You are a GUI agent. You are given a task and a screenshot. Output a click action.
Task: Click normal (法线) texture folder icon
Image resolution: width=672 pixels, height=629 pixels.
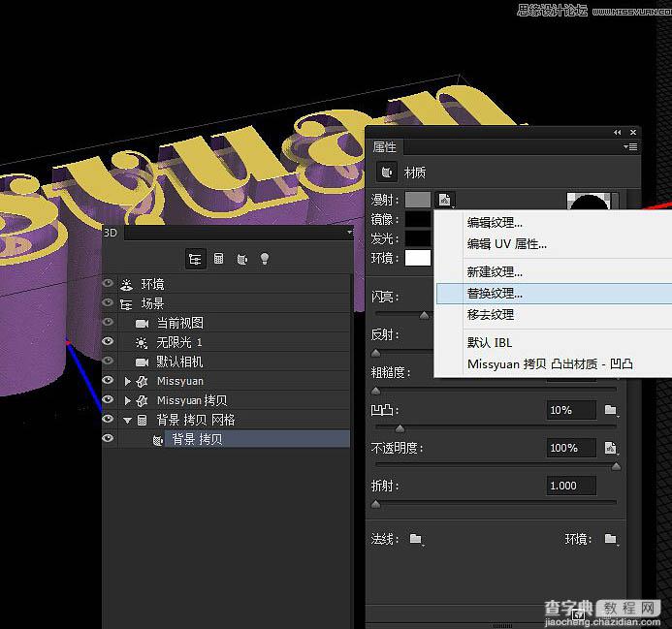click(x=416, y=539)
